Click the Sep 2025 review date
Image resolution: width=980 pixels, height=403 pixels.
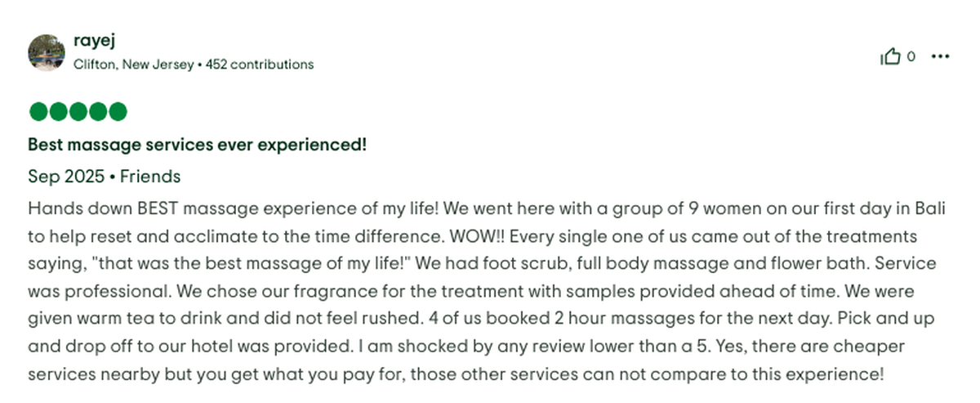pyautogui.click(x=65, y=176)
